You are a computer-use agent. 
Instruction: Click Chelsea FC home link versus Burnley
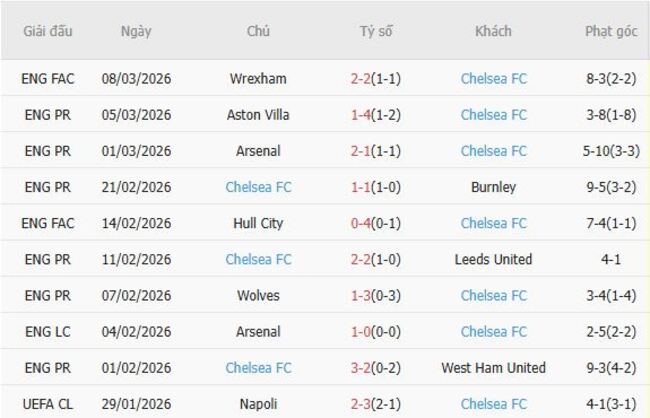pos(258,187)
